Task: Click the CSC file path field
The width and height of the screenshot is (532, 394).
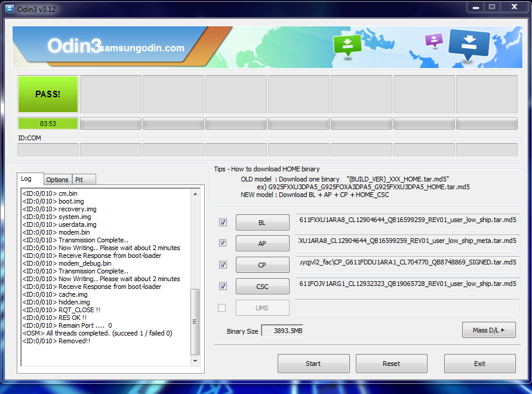Action: point(407,286)
